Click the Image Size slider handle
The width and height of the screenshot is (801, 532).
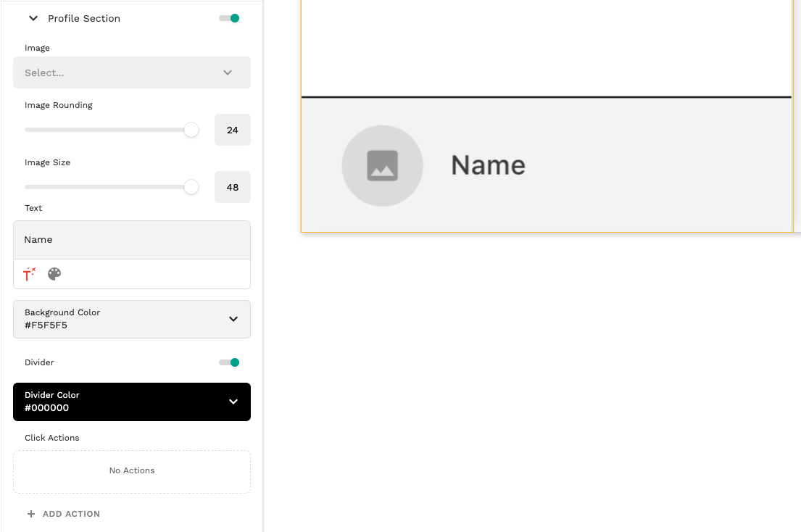click(191, 186)
